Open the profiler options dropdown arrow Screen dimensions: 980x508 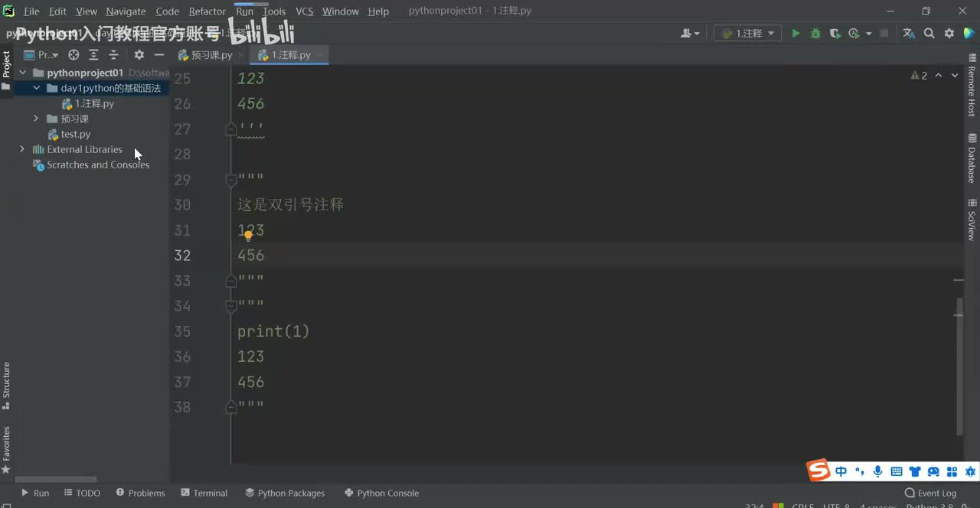(869, 34)
